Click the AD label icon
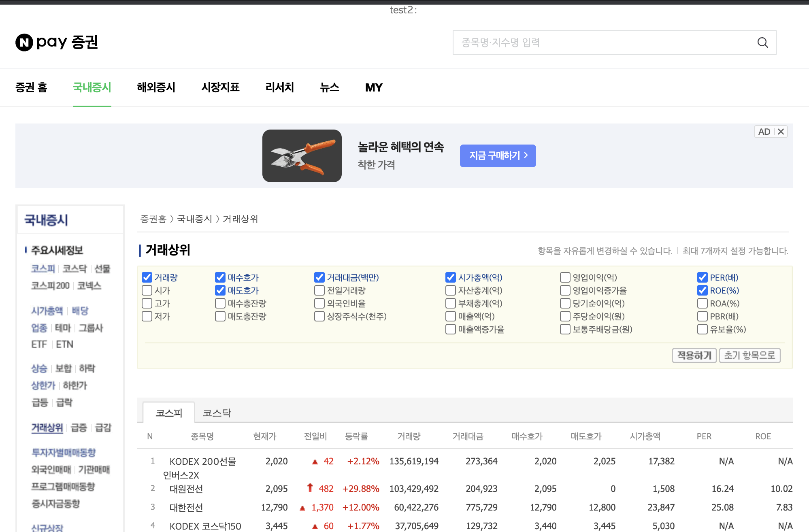The width and height of the screenshot is (809, 532). coord(764,132)
